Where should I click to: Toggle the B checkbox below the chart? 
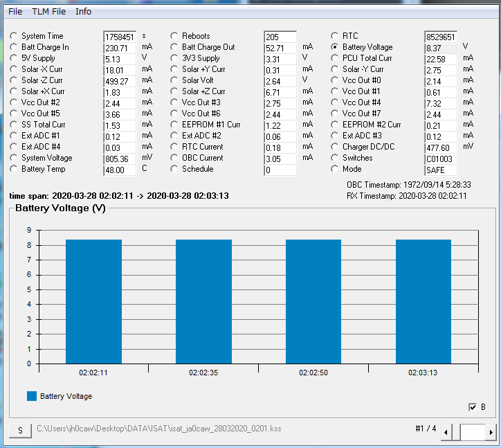coord(472,407)
